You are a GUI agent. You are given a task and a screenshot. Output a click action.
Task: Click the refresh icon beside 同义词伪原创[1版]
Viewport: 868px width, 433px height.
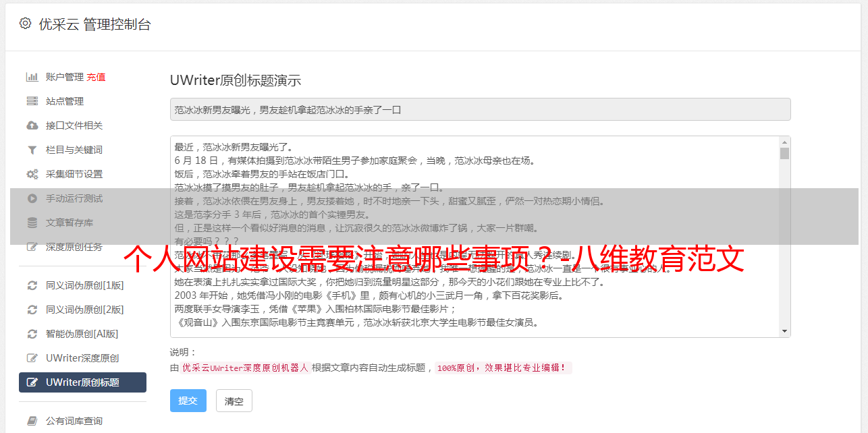(32, 285)
